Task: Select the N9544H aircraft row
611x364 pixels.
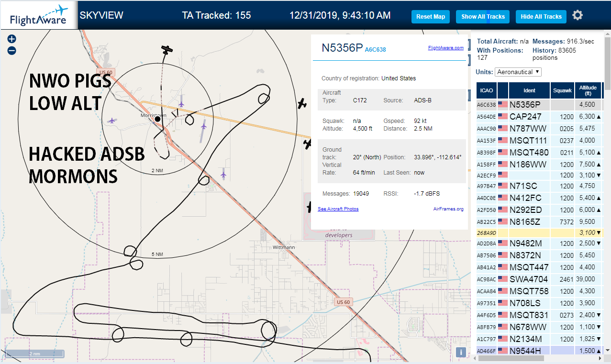Action: (539, 351)
